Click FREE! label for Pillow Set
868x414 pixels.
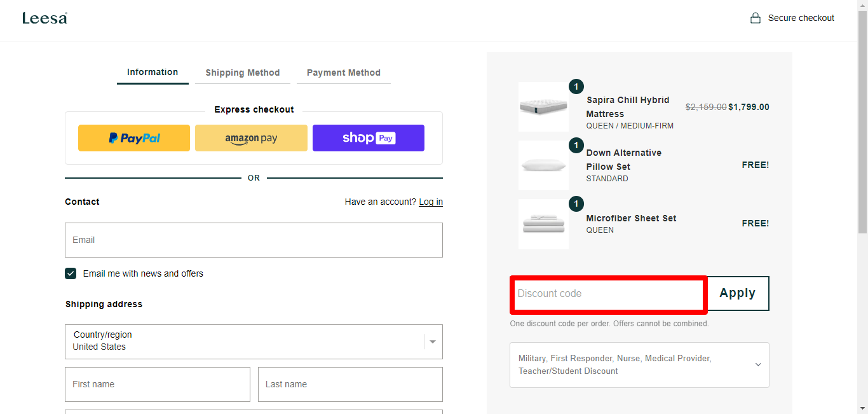[756, 165]
